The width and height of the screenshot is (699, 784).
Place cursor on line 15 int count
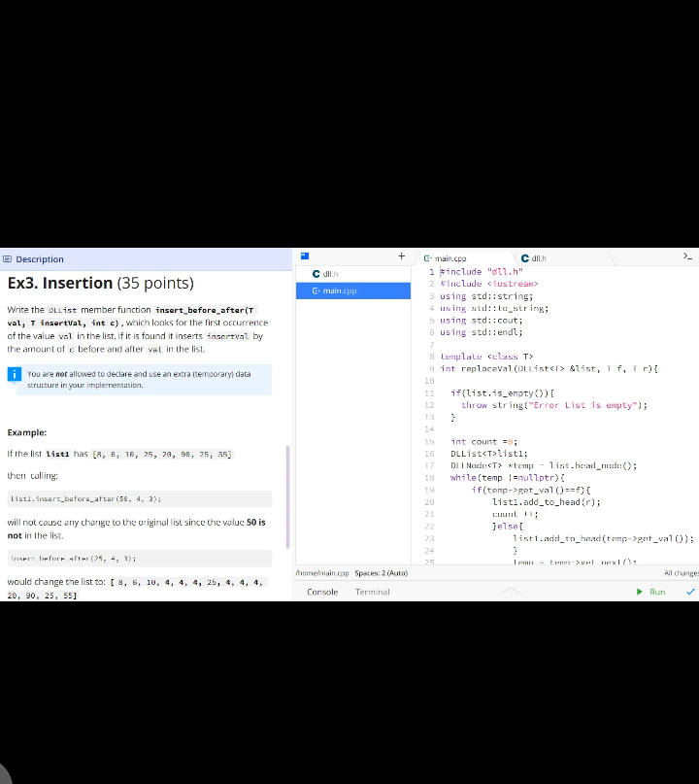point(483,442)
